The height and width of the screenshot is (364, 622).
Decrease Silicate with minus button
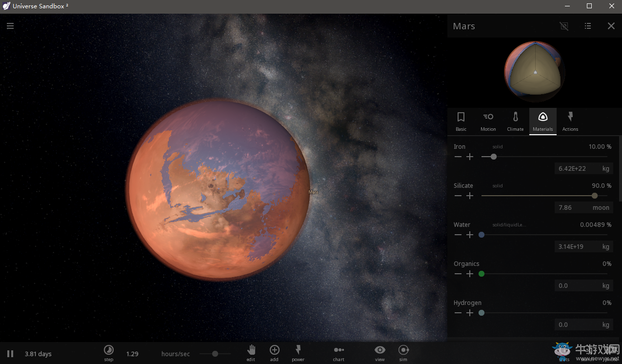458,196
